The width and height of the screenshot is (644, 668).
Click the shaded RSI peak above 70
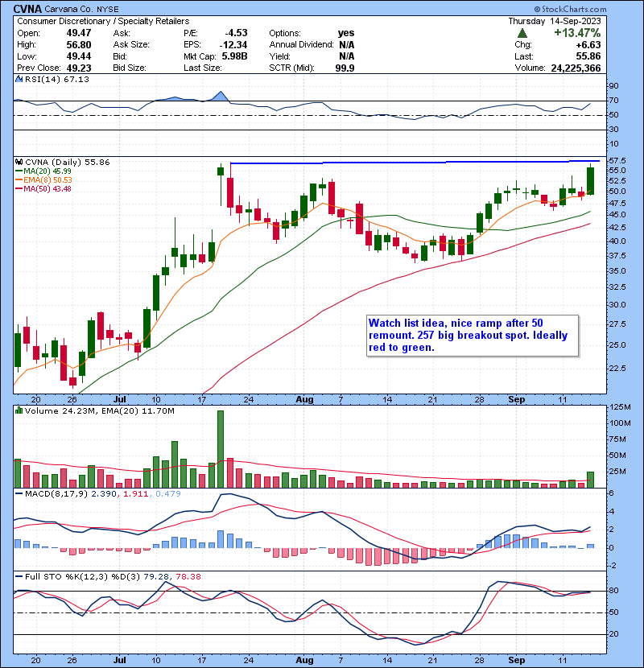coord(221,97)
